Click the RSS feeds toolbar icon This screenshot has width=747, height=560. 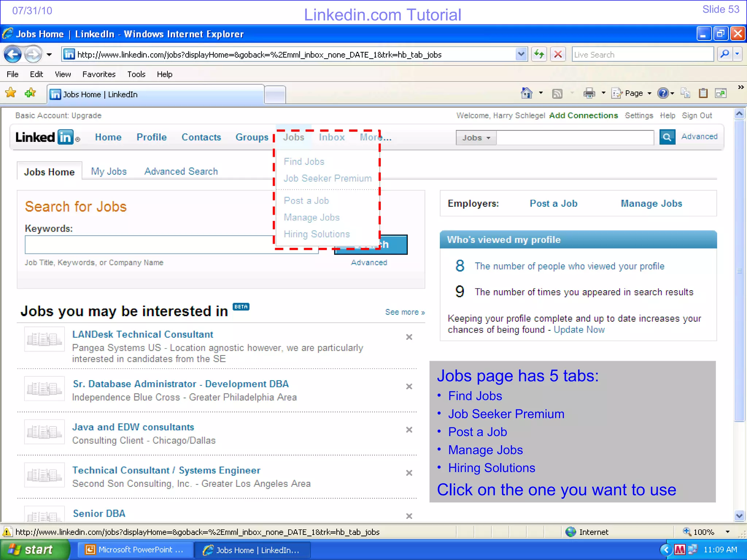click(557, 94)
